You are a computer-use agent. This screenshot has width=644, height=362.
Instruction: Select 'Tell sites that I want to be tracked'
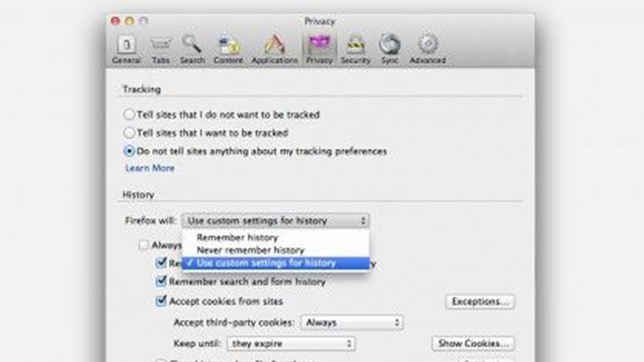(x=130, y=134)
